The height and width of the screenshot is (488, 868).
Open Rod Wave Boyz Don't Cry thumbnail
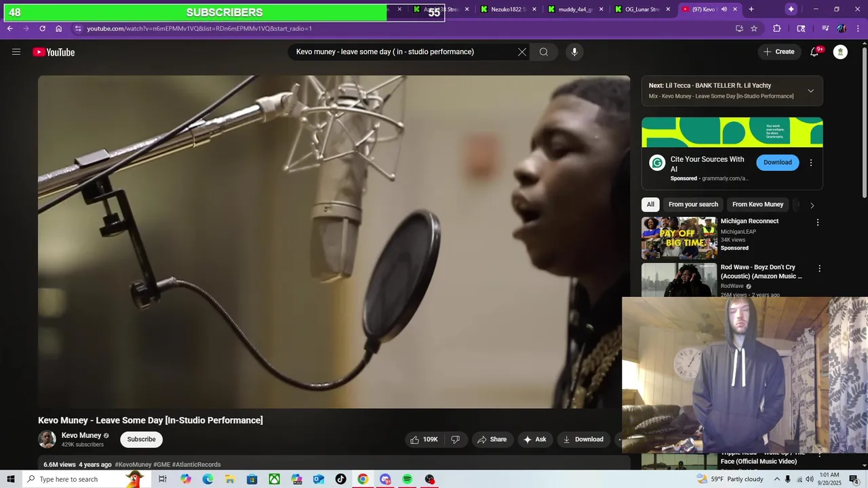click(679, 280)
